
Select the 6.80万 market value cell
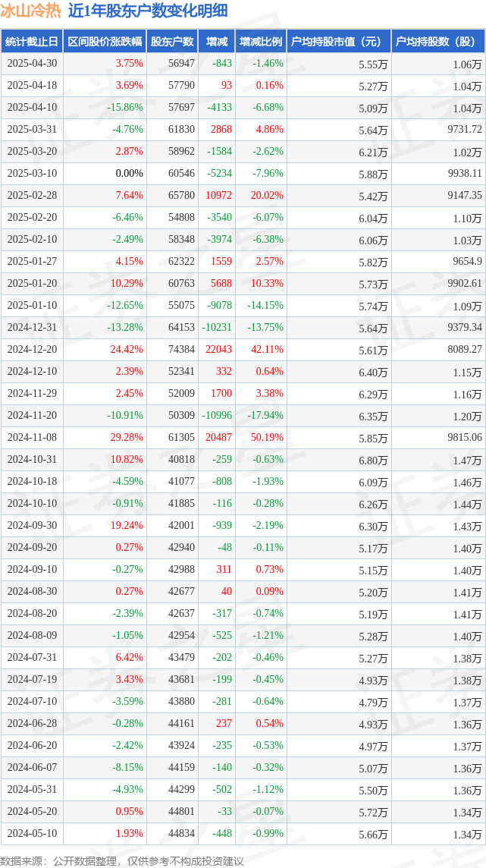[x=373, y=460]
